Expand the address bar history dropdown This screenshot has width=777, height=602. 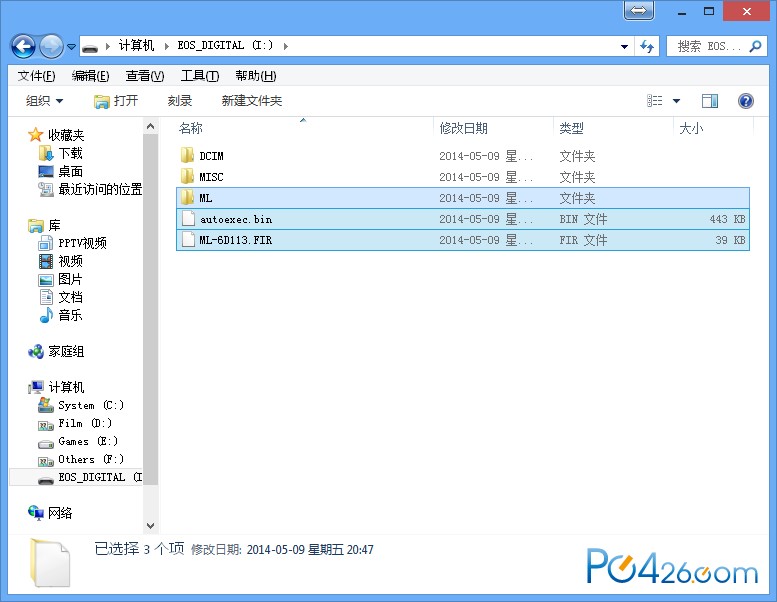click(624, 47)
